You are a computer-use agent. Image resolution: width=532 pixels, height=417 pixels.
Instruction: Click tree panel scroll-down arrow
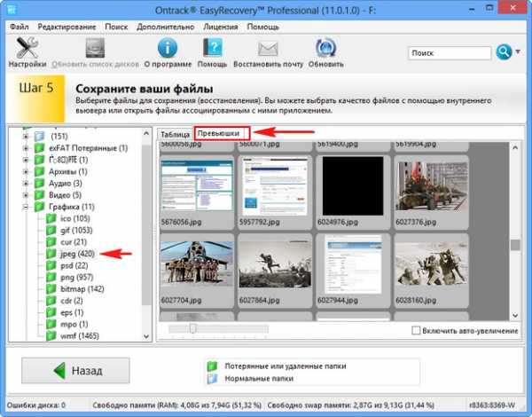(146, 336)
